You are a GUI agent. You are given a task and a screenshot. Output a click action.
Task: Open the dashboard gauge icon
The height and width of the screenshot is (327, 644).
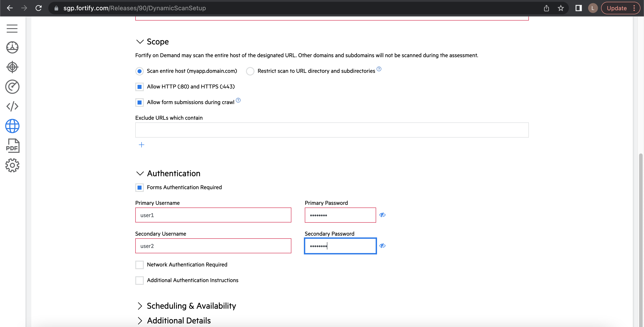pyautogui.click(x=12, y=47)
